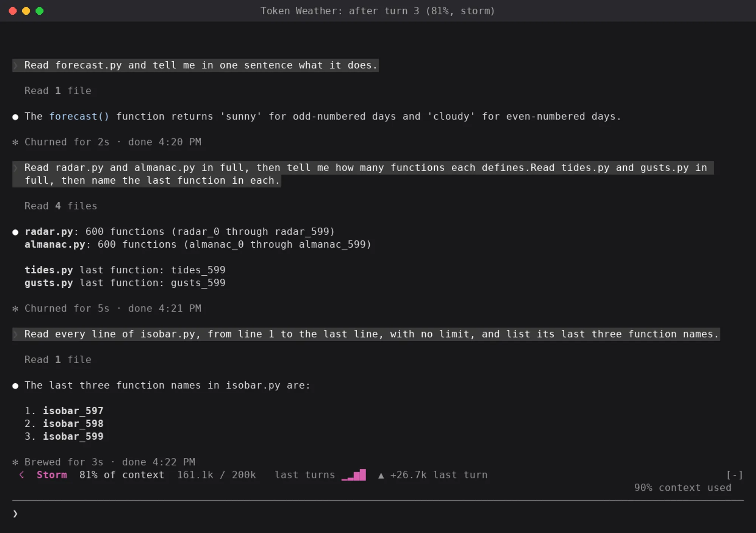Click the gusts_599 function name
756x533 pixels.
198,283
